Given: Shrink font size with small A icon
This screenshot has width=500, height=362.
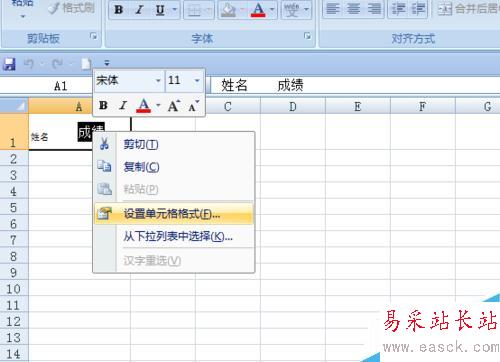Looking at the screenshot, I should 194,106.
